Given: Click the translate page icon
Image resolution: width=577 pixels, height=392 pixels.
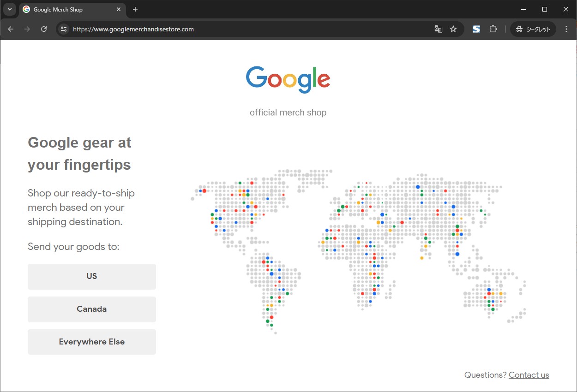Looking at the screenshot, I should click(438, 29).
